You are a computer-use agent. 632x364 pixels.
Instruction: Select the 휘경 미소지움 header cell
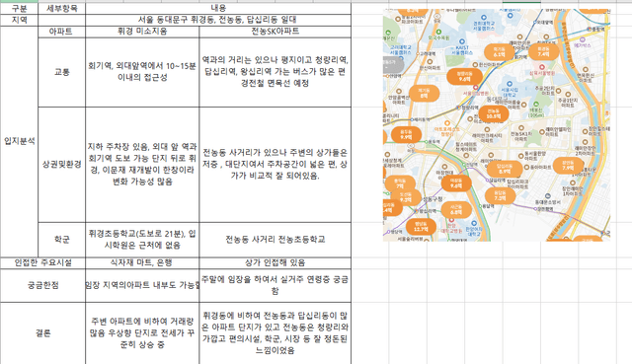point(142,32)
